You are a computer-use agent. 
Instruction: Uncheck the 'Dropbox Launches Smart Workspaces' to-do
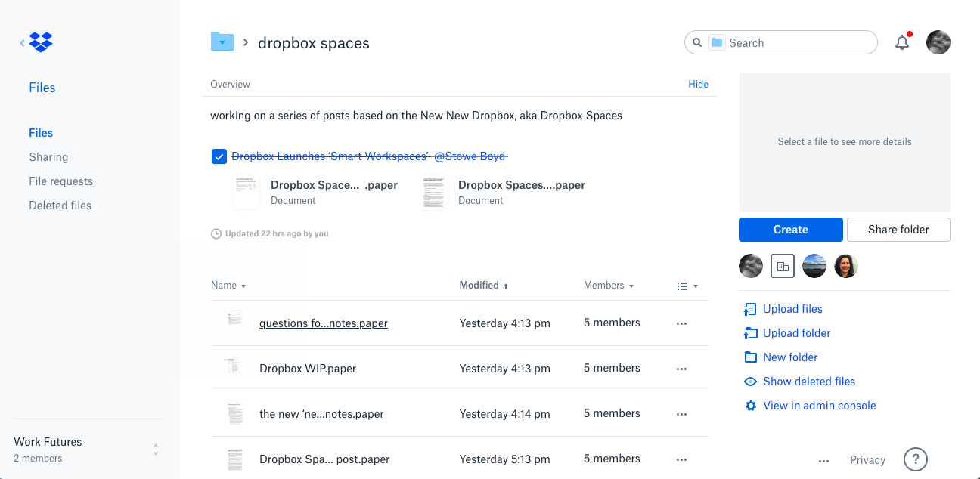pyautogui.click(x=219, y=156)
